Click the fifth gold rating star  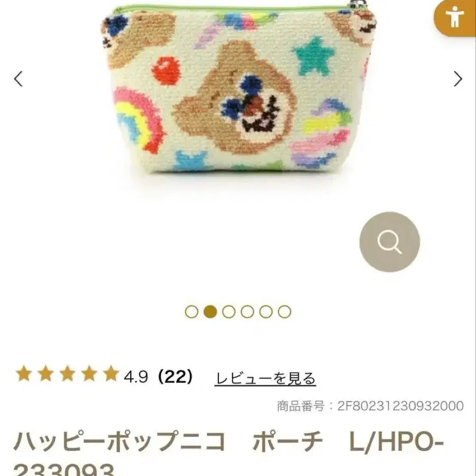click(x=111, y=373)
